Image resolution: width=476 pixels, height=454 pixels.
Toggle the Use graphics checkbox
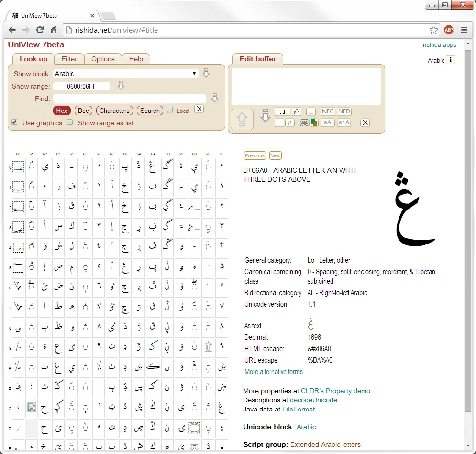coord(14,122)
